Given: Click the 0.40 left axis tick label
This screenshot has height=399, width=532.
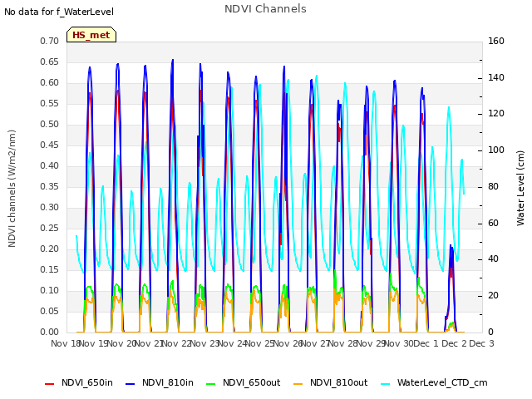Looking at the screenshot, I should (x=49, y=166).
